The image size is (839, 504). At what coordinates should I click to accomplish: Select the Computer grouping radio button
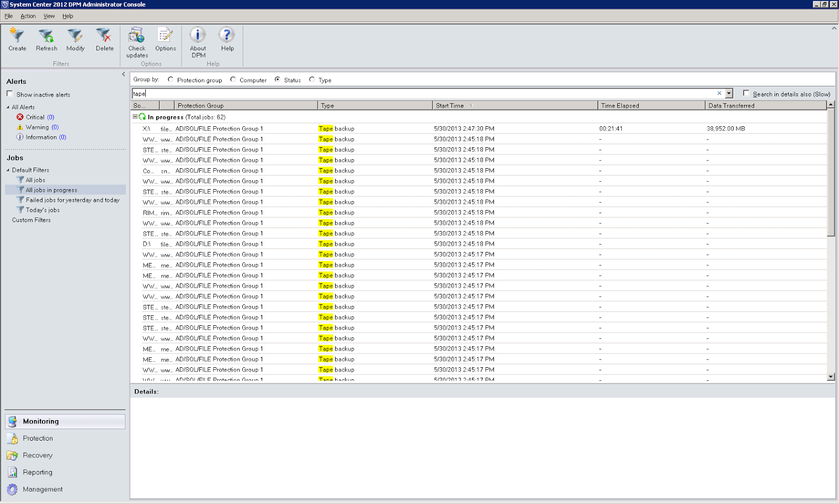click(233, 79)
